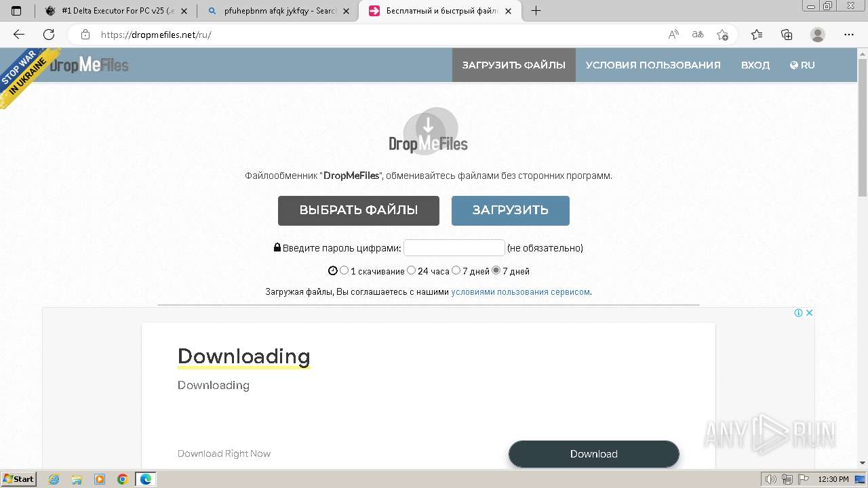
Task: Click the ЗАГРУЗИТЬ upload button
Action: pos(511,210)
